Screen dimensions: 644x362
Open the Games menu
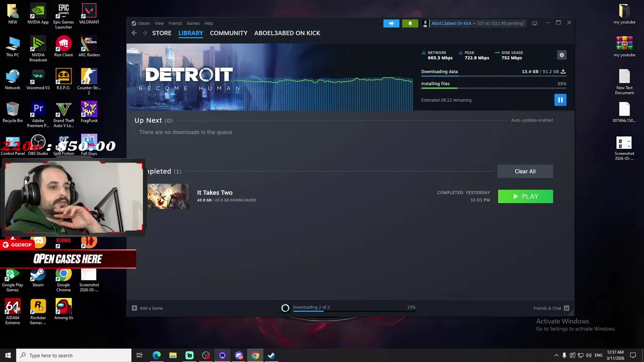pyautogui.click(x=193, y=23)
